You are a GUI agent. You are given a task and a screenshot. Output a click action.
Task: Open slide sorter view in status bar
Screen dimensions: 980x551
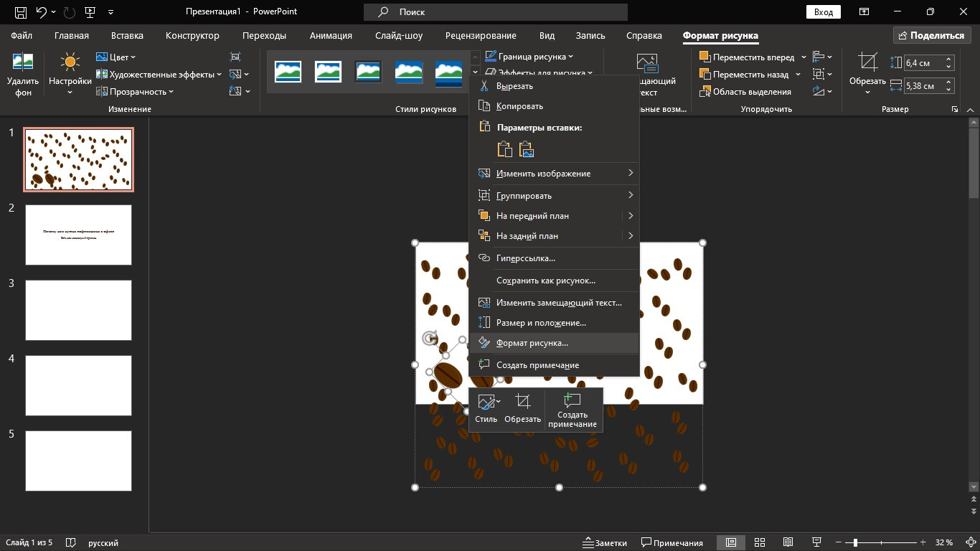click(760, 542)
